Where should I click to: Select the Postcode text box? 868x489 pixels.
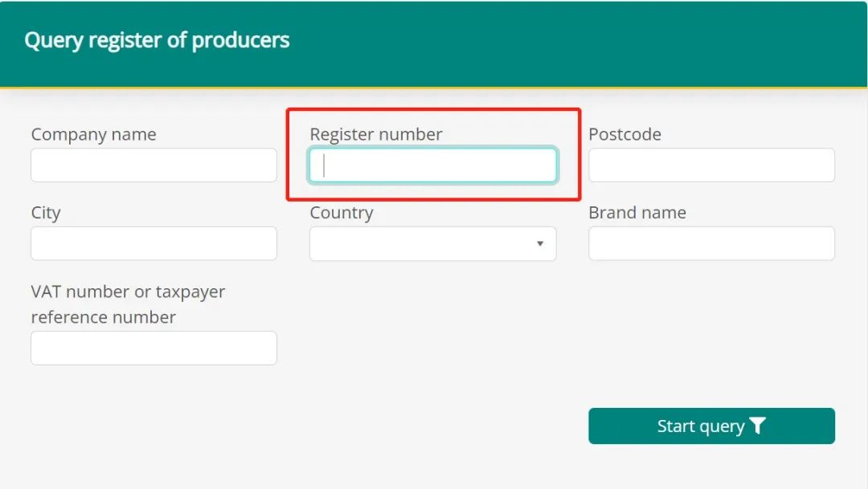(x=711, y=165)
